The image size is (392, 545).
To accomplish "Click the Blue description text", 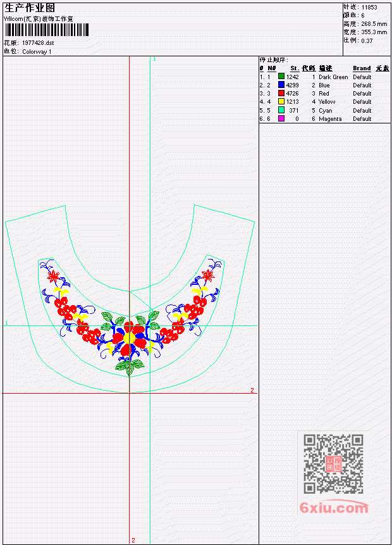I will point(324,85).
